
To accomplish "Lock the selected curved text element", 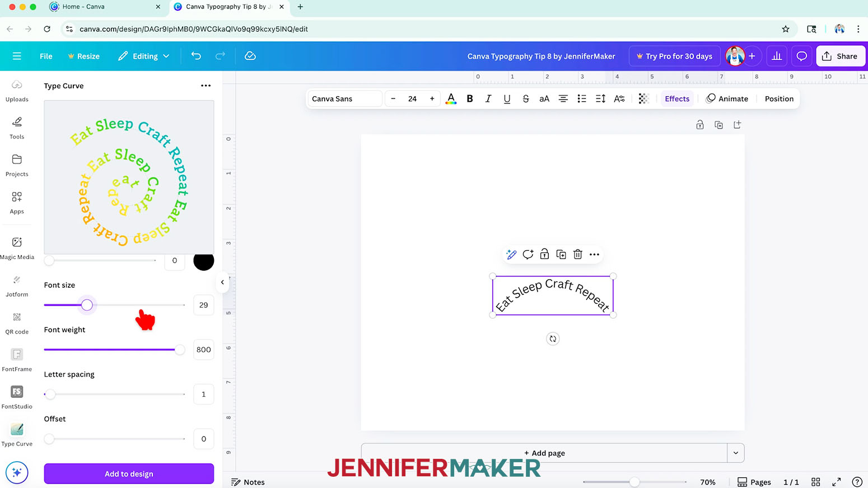I will pyautogui.click(x=544, y=255).
